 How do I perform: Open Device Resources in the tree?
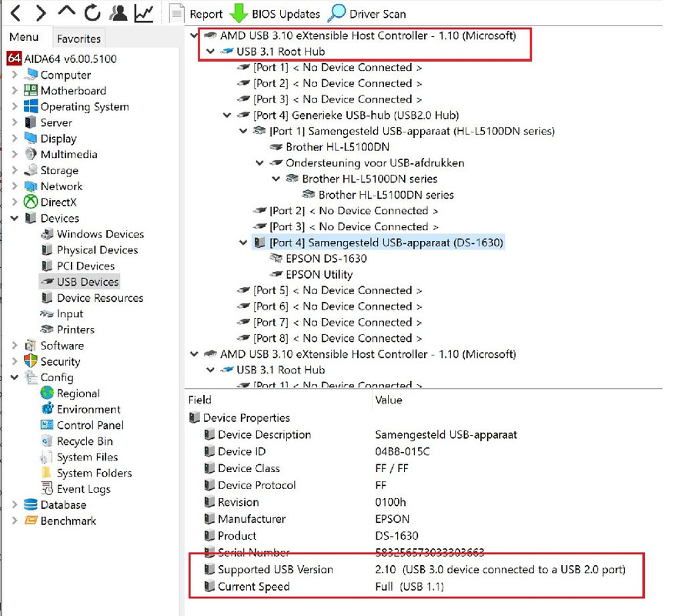coord(100,298)
